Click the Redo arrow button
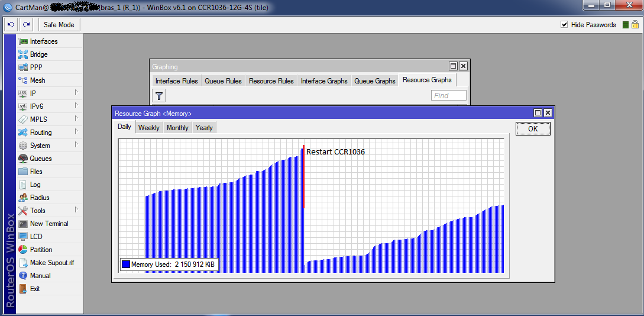Screen dimensions: 644x316 pyautogui.click(x=26, y=25)
